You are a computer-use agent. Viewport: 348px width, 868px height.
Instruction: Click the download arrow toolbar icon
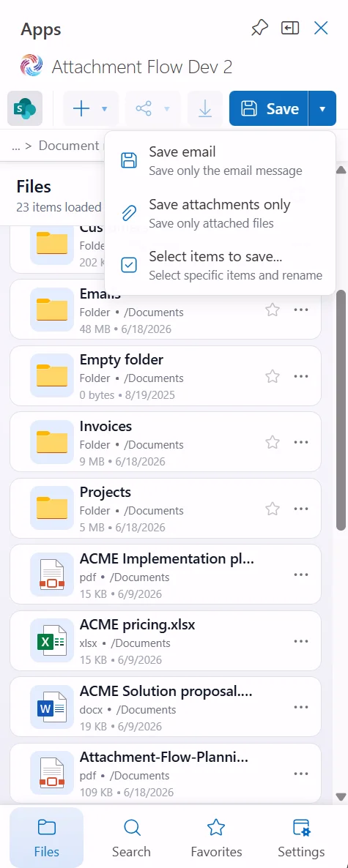click(205, 108)
